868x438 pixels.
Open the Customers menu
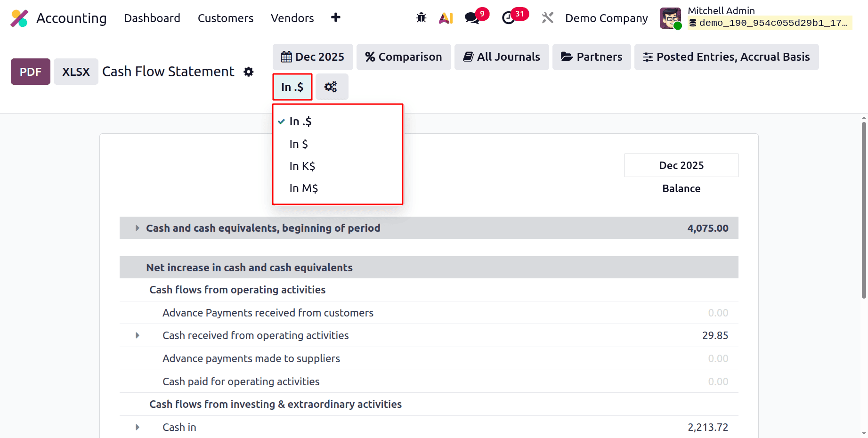(x=226, y=18)
